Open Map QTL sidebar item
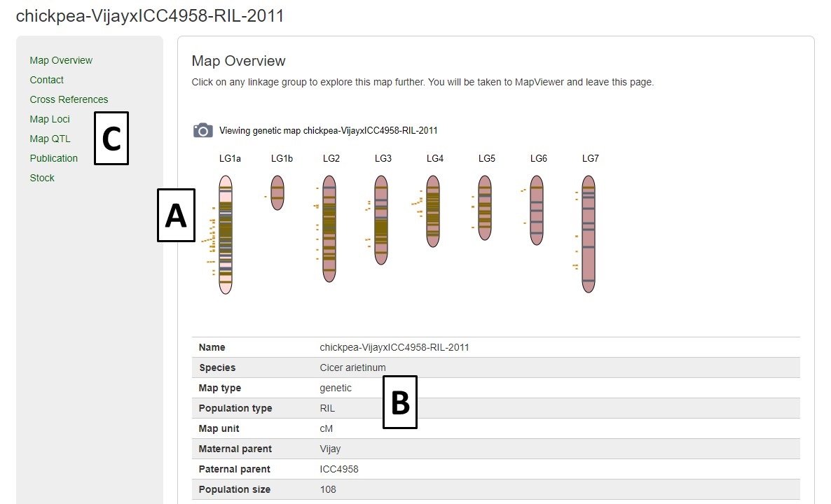Viewport: 831px width, 504px height. click(x=50, y=139)
